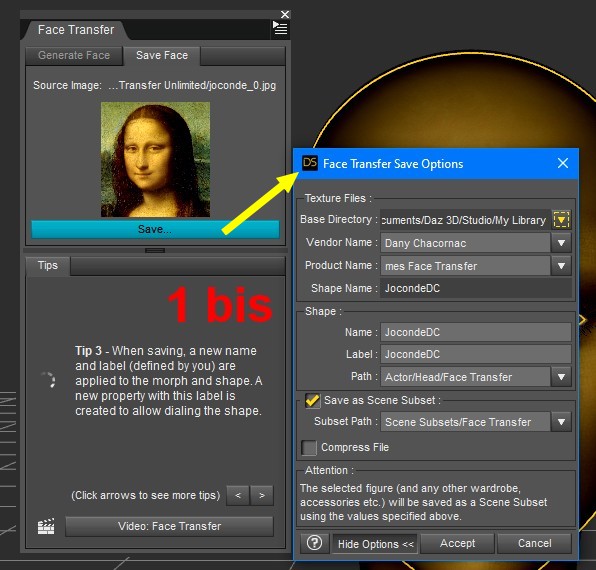This screenshot has width=596, height=570.
Task: Click the '(Click arrows to see more tips)' text
Action: coord(146,495)
